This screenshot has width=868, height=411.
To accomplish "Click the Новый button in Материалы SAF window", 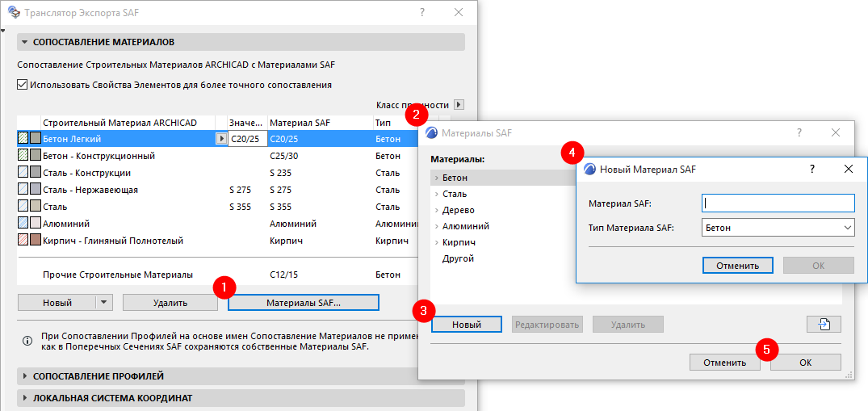I will tap(466, 324).
